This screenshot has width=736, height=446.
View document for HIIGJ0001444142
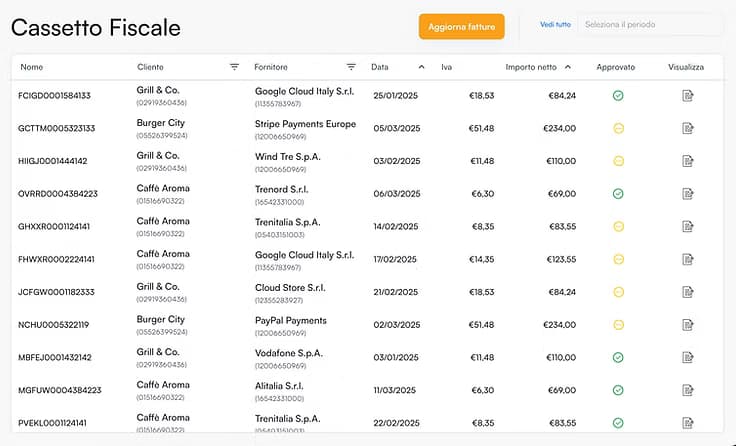pos(688,161)
